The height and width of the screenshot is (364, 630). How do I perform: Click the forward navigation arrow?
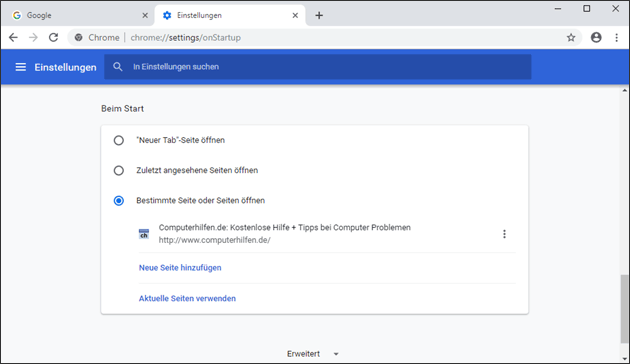(33, 37)
